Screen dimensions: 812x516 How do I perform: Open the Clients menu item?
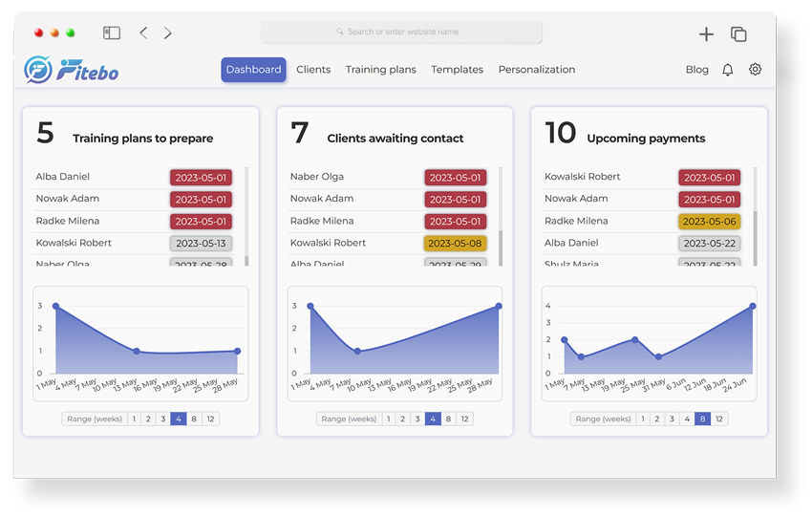[x=313, y=70]
